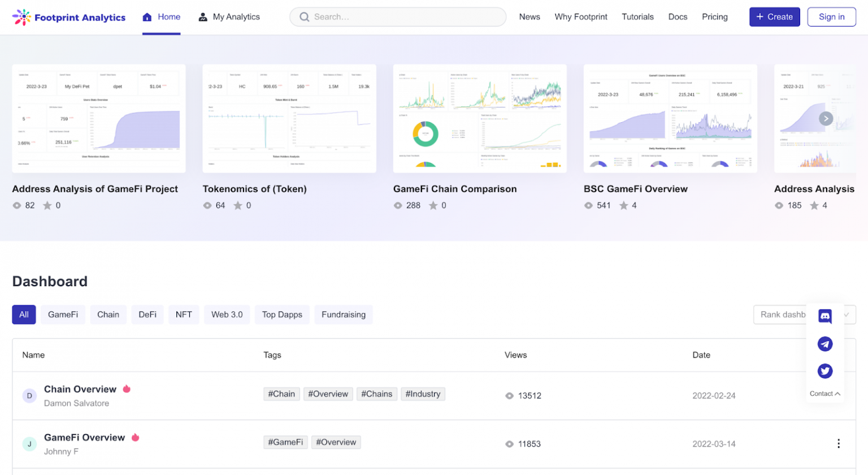Collapse the Contact widget chevron

click(836, 394)
